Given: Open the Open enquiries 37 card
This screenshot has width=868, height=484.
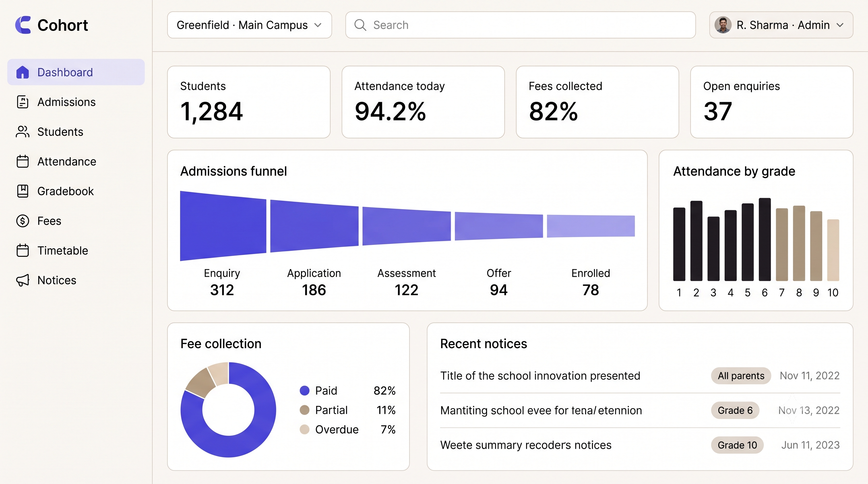Looking at the screenshot, I should [771, 102].
